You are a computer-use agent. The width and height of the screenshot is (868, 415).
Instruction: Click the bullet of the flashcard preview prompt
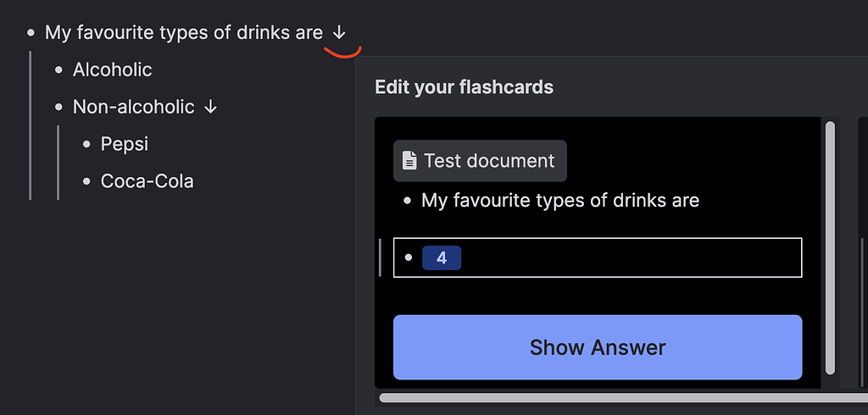(408, 202)
